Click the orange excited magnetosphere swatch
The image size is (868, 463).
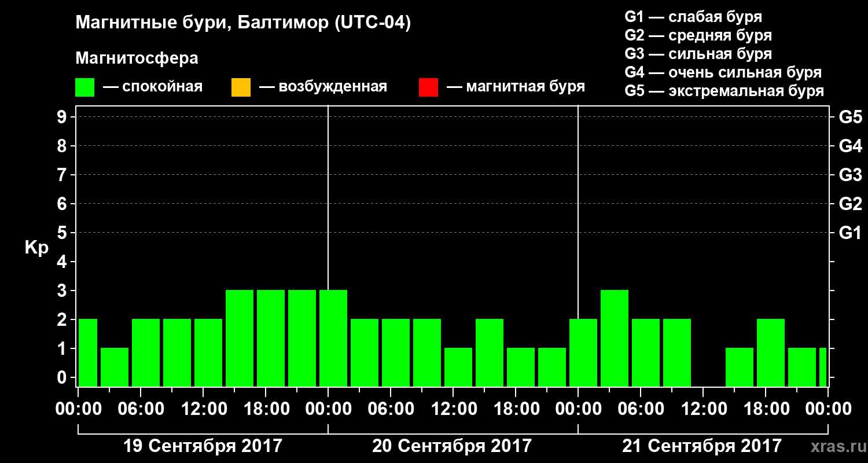pyautogui.click(x=241, y=87)
